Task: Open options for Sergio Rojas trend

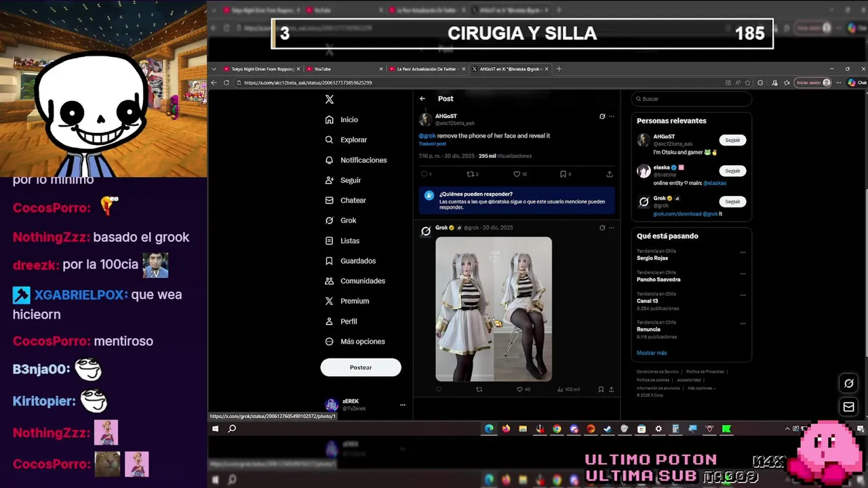Action: [x=743, y=252]
